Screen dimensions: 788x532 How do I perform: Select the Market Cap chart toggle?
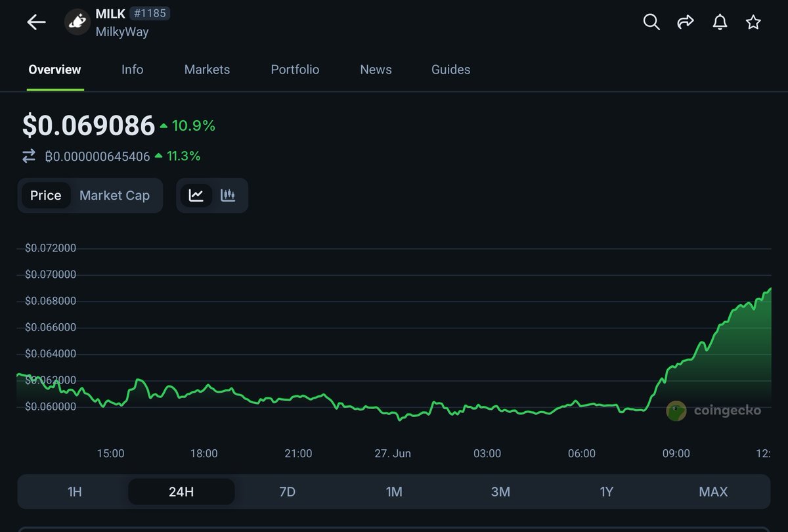point(114,195)
